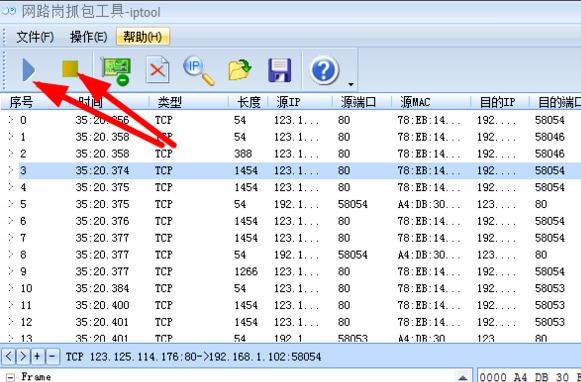Open the 帮助(H) menu

tap(143, 37)
